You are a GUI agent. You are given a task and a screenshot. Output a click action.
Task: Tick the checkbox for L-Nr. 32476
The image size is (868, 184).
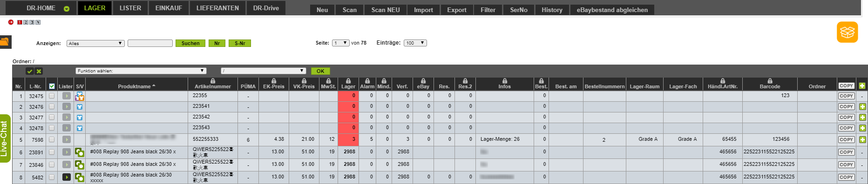pyautogui.click(x=52, y=106)
